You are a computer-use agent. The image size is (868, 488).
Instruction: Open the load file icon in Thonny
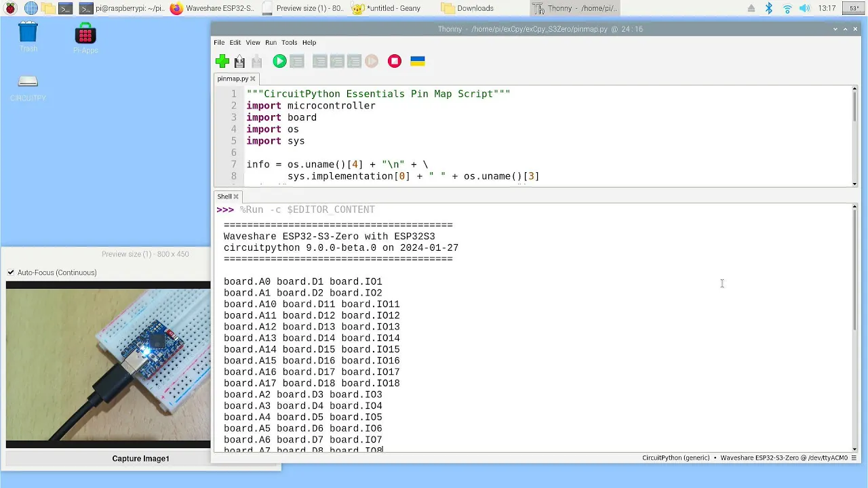point(239,62)
